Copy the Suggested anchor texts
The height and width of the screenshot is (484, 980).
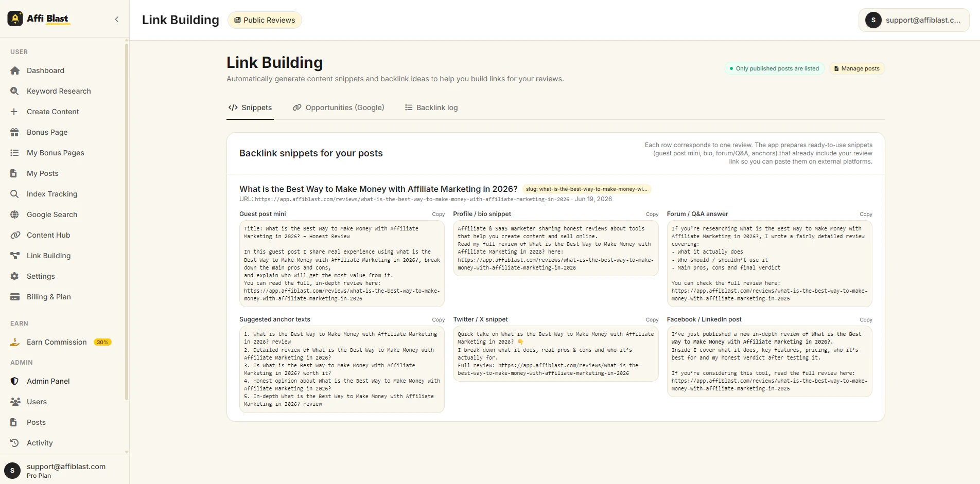pyautogui.click(x=439, y=320)
